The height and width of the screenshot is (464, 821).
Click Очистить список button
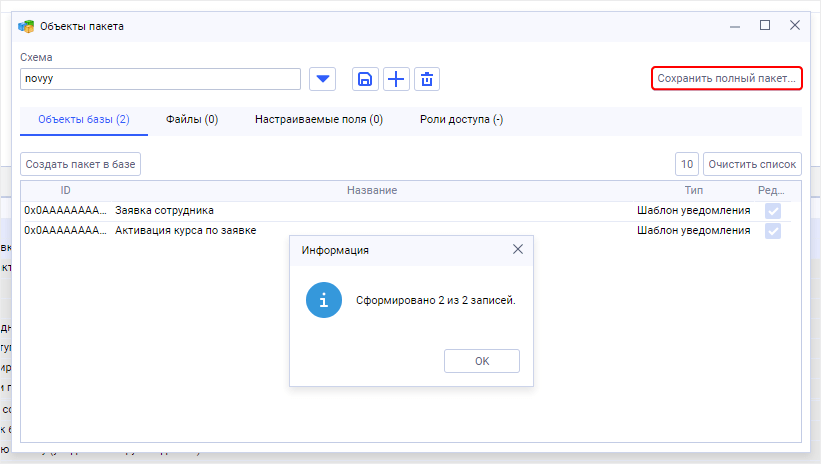pyautogui.click(x=752, y=164)
